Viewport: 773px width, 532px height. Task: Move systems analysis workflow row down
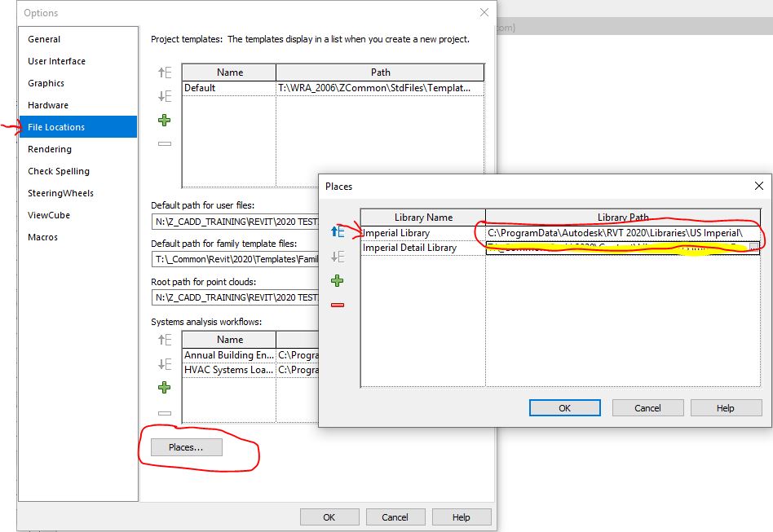165,364
